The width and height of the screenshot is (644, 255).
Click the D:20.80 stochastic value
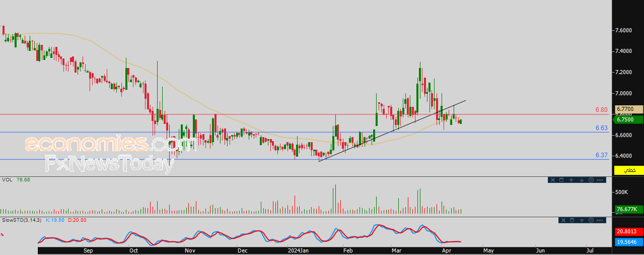pos(76,220)
